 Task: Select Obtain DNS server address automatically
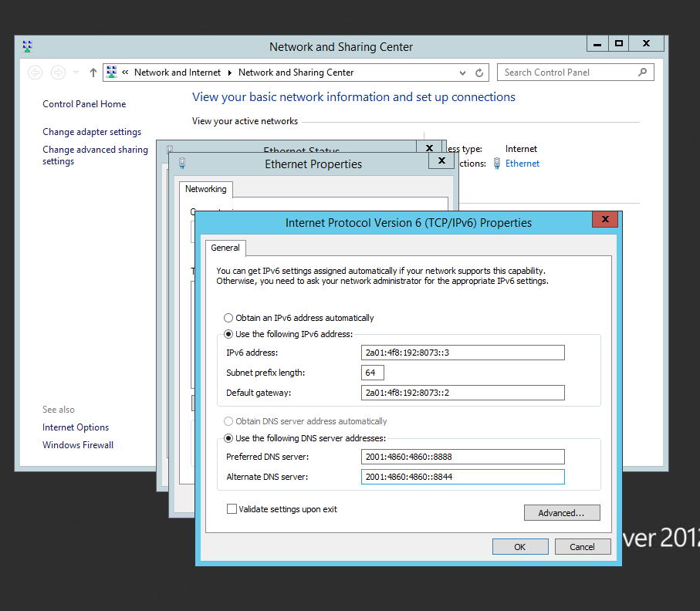(x=306, y=421)
